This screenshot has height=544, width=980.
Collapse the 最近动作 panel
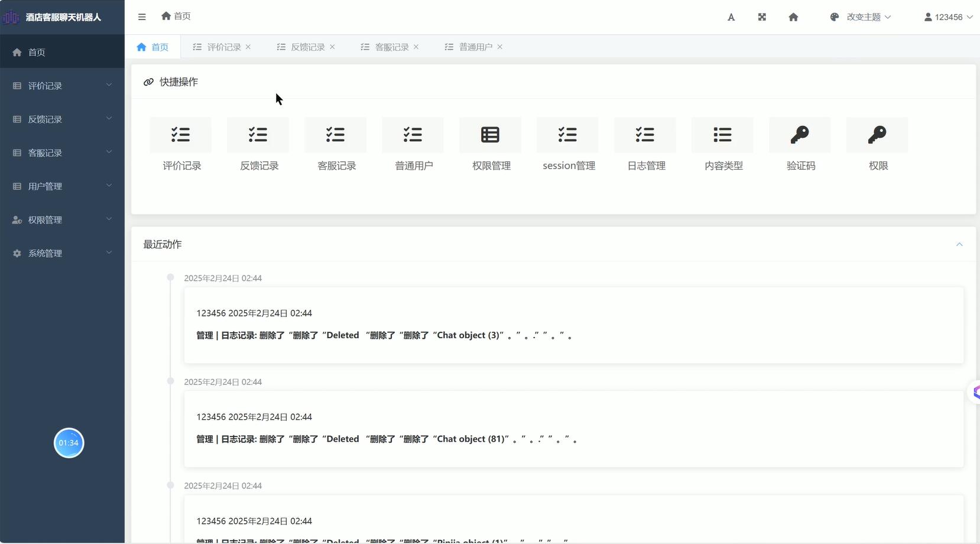click(959, 244)
